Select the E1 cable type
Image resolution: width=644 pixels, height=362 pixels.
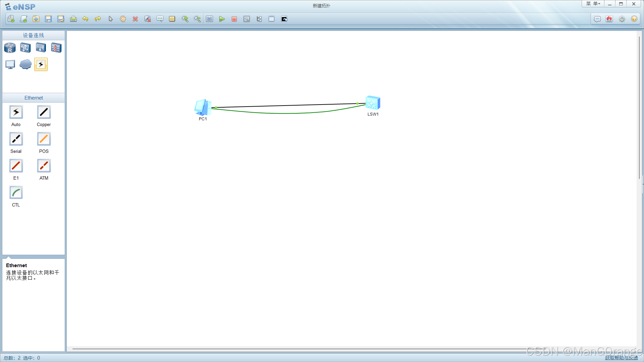tap(16, 166)
